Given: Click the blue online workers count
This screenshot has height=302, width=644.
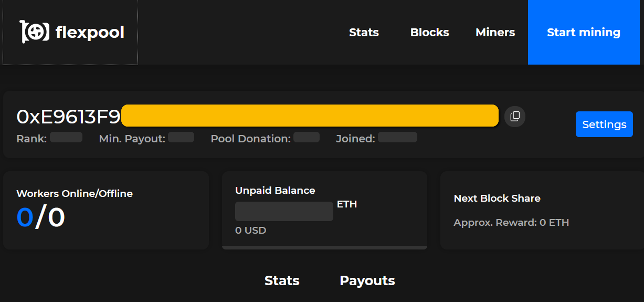Looking at the screenshot, I should pyautogui.click(x=25, y=217).
